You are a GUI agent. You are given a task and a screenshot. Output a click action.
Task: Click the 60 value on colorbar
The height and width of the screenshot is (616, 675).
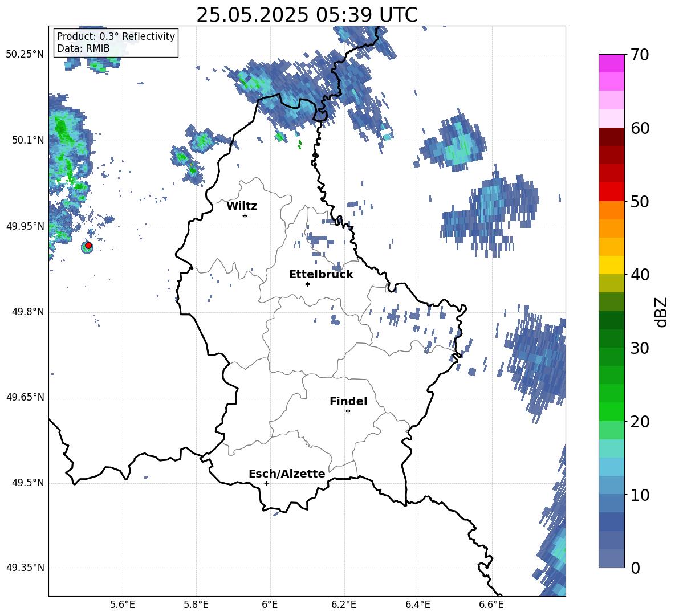coord(640,128)
